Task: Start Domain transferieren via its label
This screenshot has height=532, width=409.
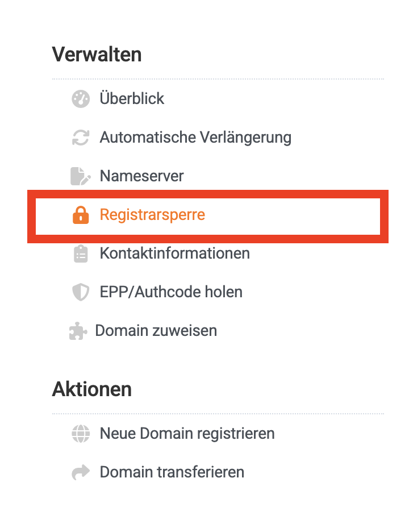Action: (x=172, y=472)
